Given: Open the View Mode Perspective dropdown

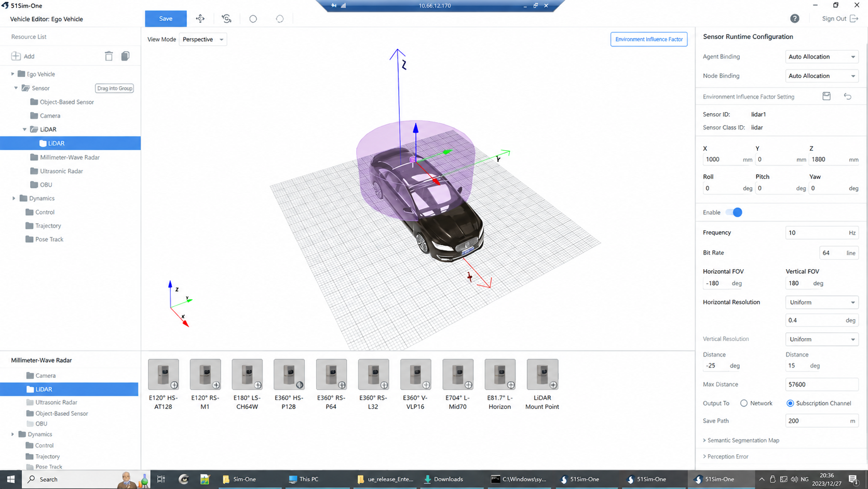Looking at the screenshot, I should (x=203, y=39).
